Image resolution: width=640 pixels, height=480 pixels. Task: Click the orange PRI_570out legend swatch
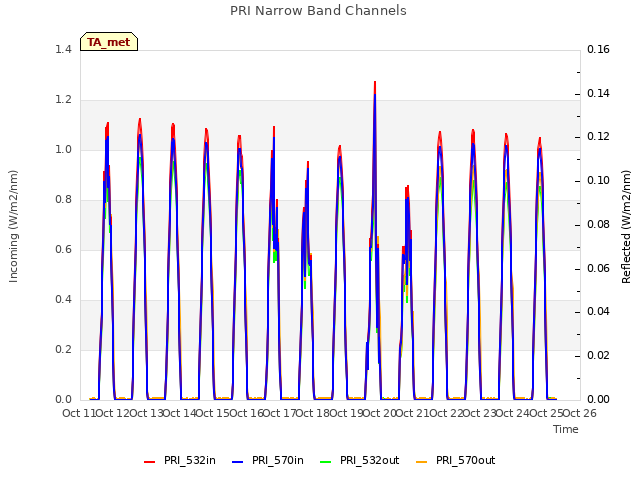422,461
